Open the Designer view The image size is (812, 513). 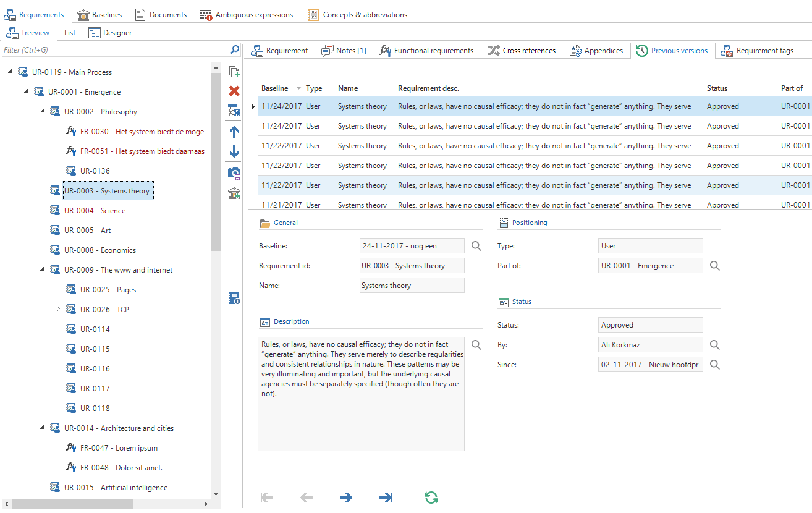(110, 33)
